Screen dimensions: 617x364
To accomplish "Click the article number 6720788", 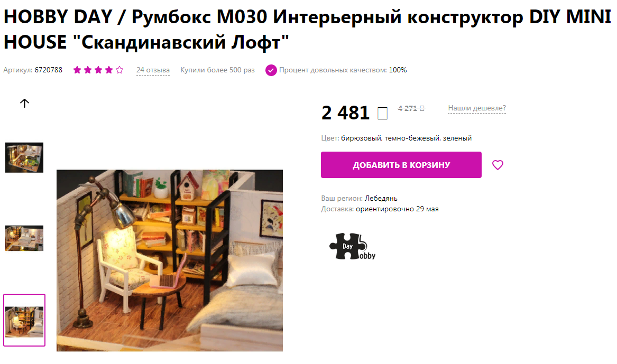I will [x=49, y=70].
